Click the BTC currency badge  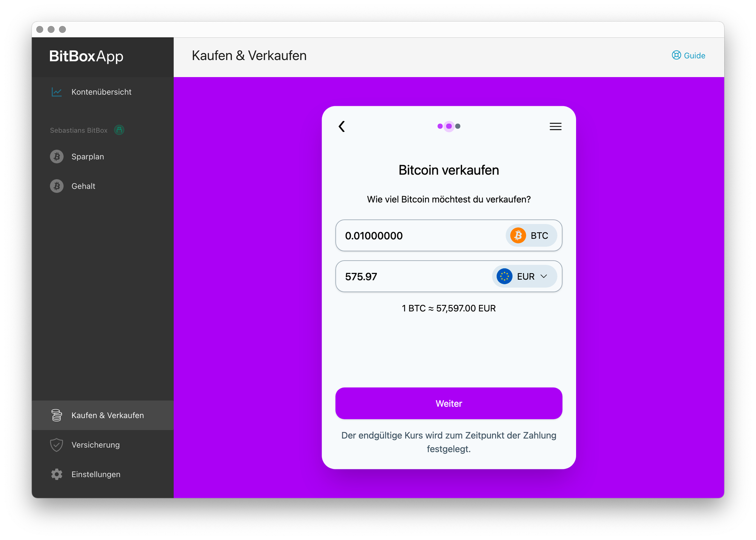point(531,235)
